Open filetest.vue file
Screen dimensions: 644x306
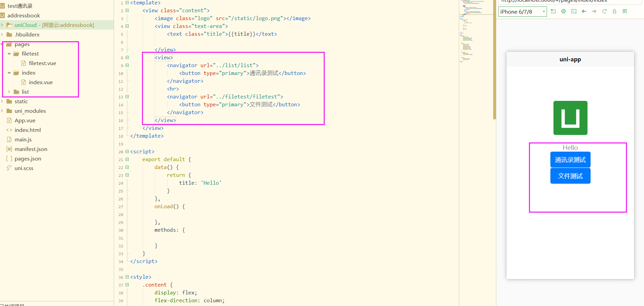[x=42, y=63]
